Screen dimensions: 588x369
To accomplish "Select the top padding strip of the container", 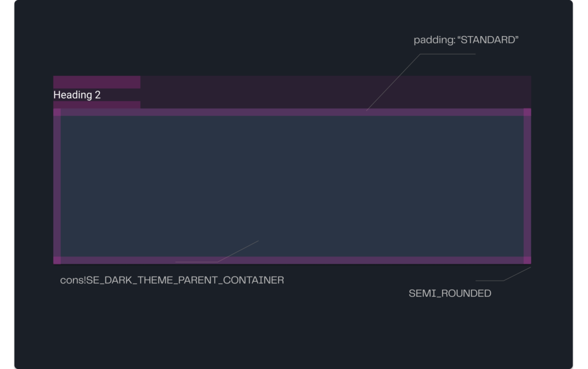I will tap(292, 112).
